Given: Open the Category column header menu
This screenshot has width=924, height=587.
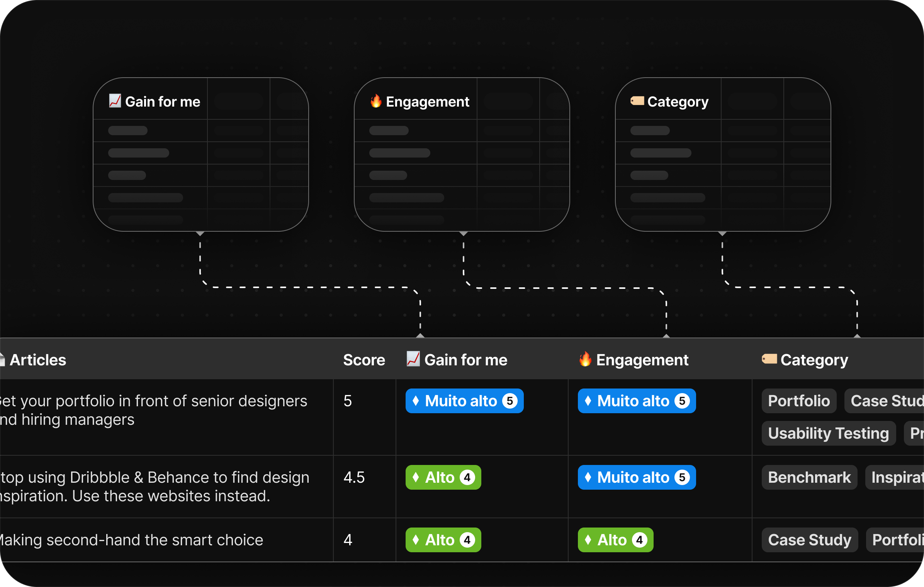Looking at the screenshot, I should tap(814, 360).
